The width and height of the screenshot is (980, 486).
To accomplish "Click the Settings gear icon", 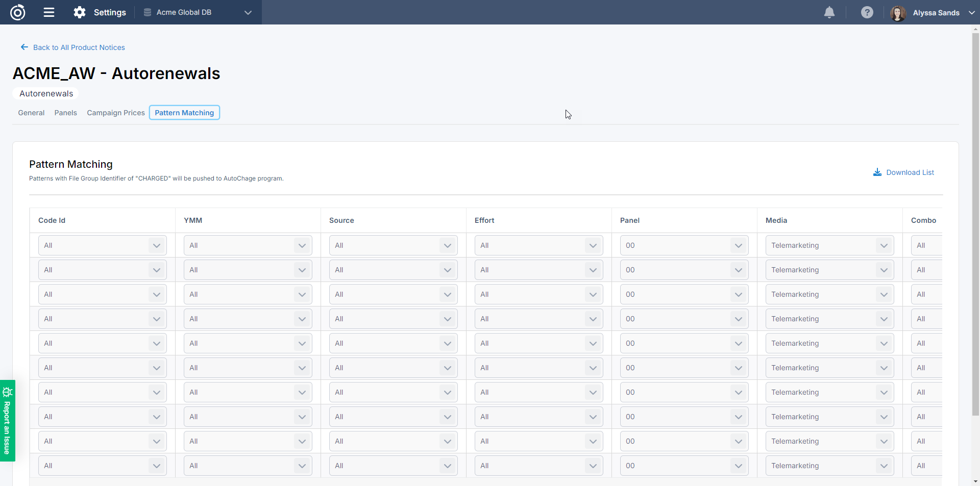I will (80, 12).
